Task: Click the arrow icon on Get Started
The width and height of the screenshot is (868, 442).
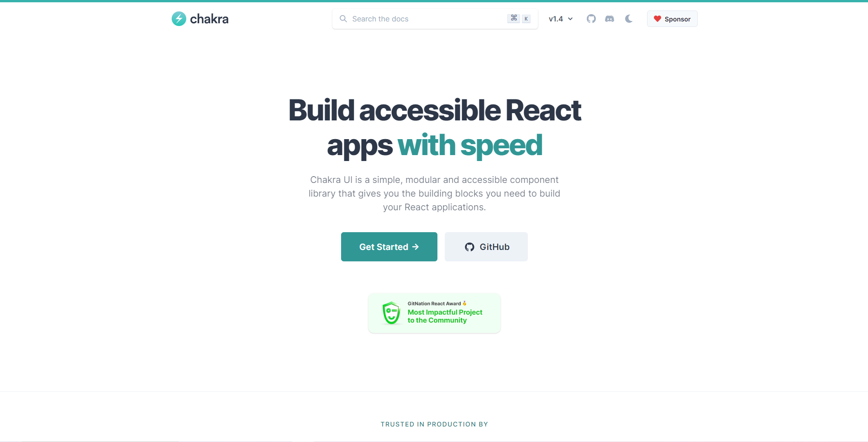Action: pyautogui.click(x=416, y=247)
